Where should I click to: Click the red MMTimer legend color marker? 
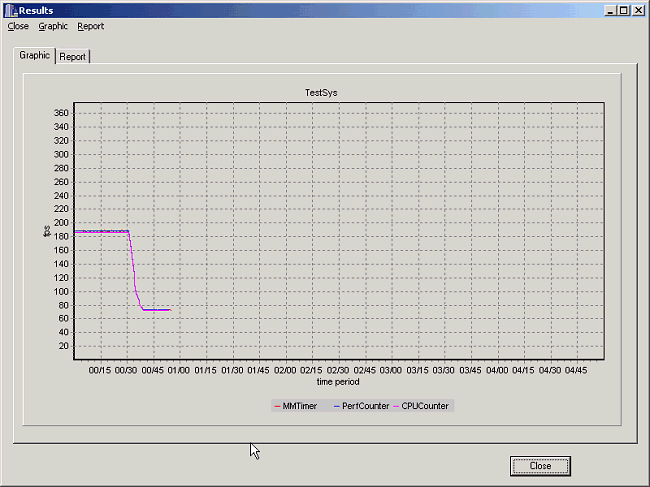(277, 407)
